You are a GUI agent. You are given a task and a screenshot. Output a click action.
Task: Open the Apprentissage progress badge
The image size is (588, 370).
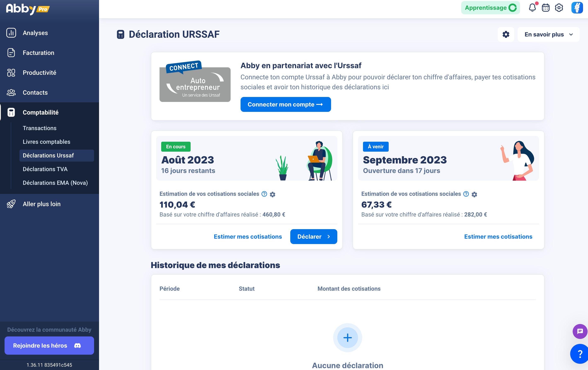490,8
